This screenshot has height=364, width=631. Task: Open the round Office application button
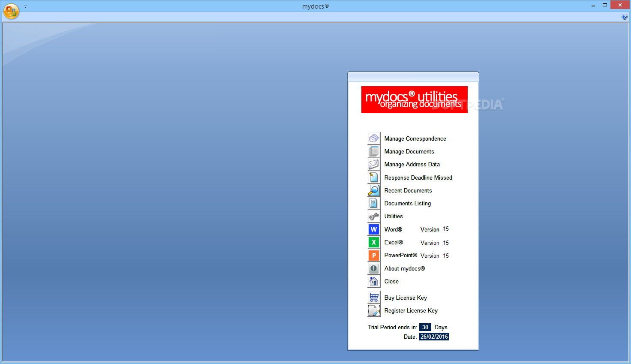coord(11,11)
